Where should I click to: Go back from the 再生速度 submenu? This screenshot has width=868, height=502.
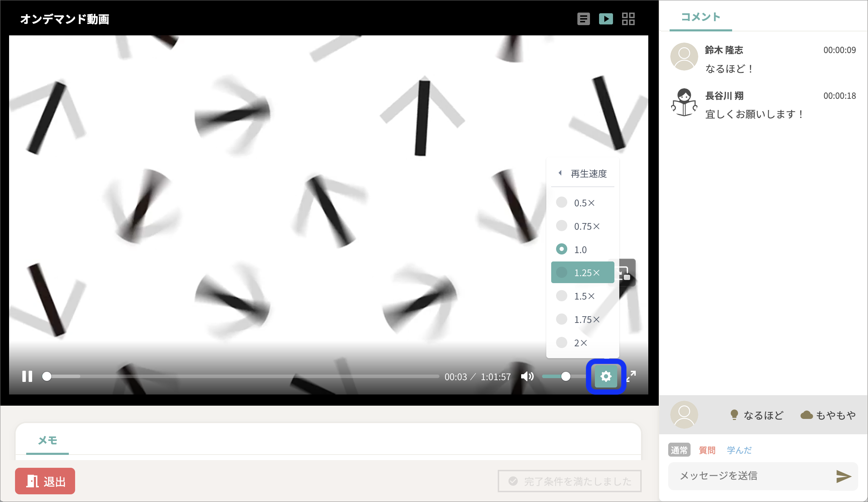pos(560,173)
